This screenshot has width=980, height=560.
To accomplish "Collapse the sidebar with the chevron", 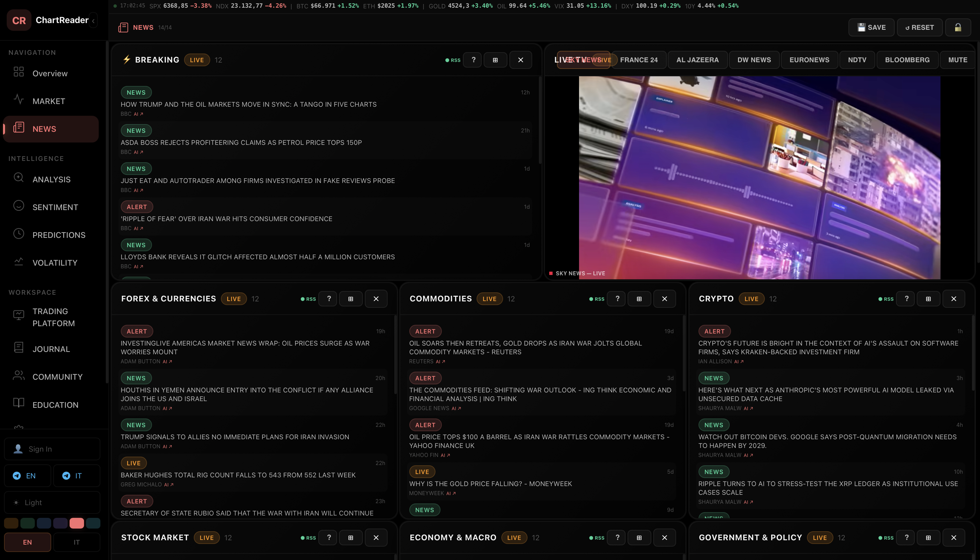I will click(93, 21).
